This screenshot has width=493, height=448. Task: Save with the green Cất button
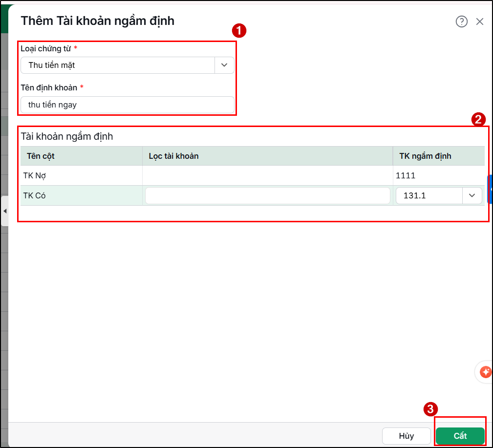[x=460, y=436]
